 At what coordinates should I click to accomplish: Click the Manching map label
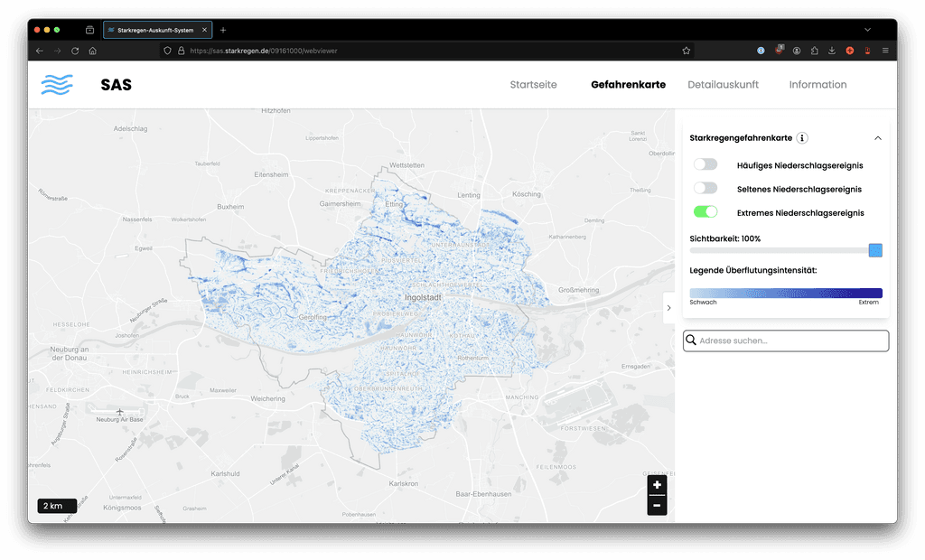tap(522, 397)
